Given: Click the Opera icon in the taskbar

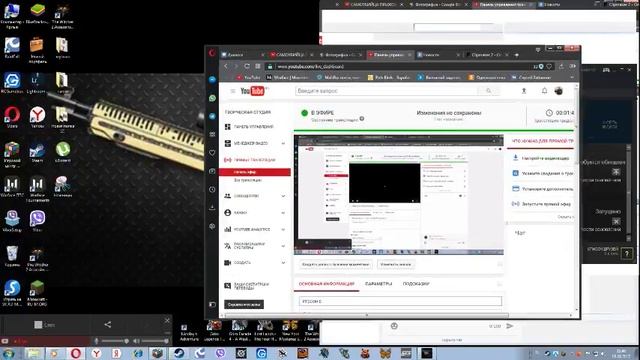Looking at the screenshot, I should (76, 353).
